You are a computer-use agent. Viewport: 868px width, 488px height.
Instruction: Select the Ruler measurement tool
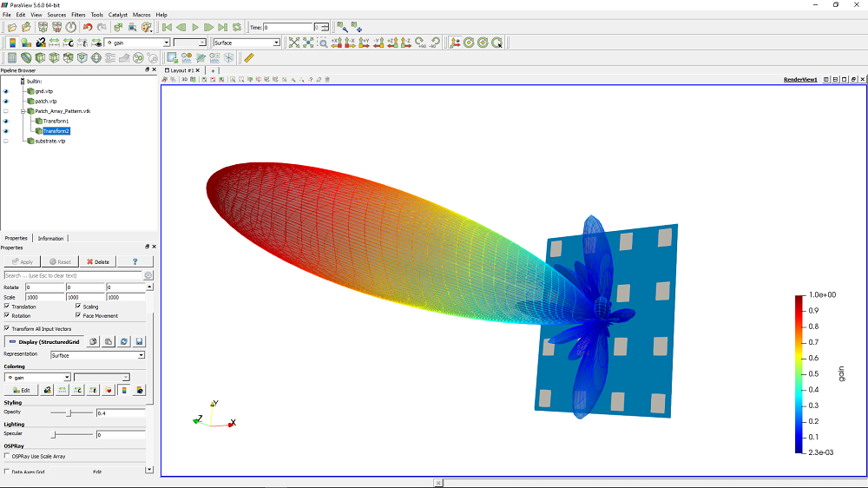[x=249, y=58]
